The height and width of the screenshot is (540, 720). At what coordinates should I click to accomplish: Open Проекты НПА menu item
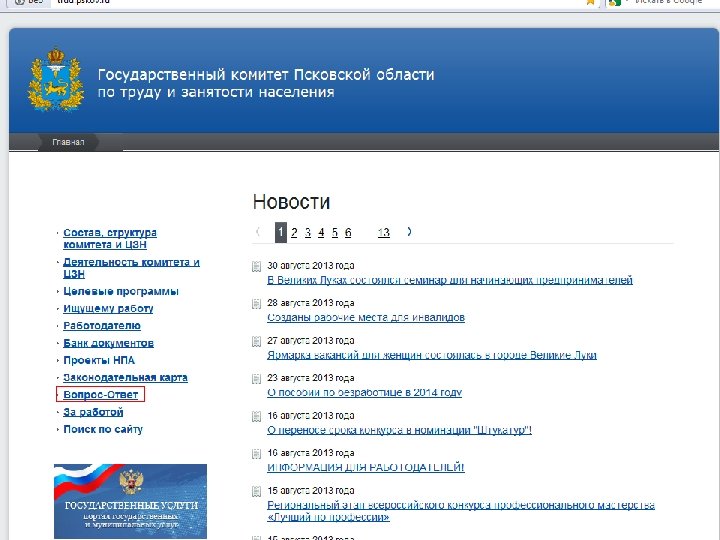(x=99, y=360)
